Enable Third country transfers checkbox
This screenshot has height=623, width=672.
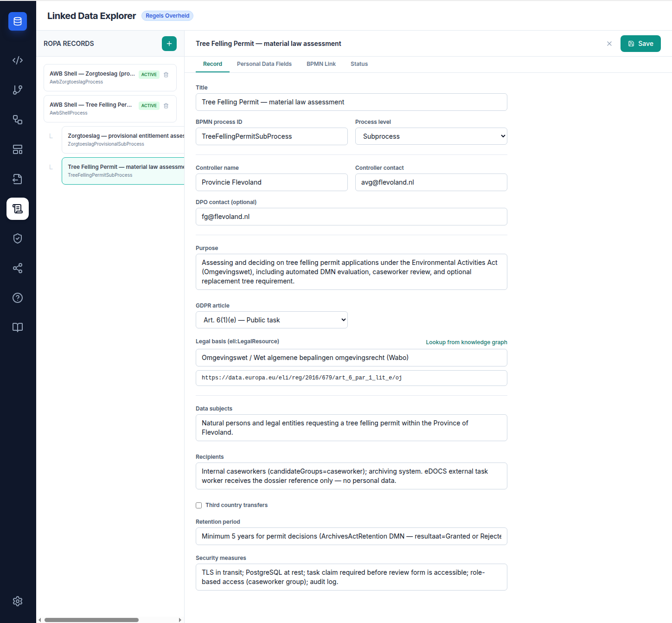point(198,505)
